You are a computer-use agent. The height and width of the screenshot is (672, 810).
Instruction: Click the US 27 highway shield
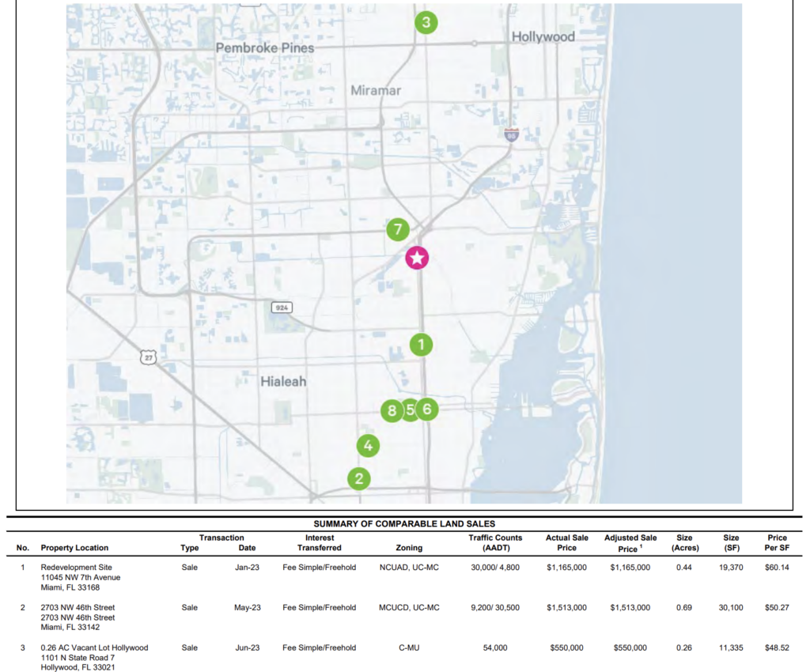(x=149, y=358)
